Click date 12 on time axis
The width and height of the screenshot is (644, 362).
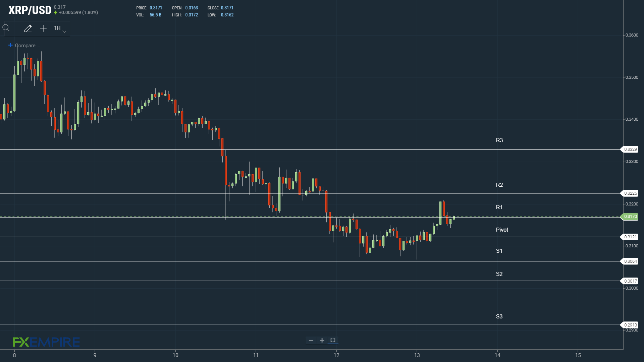(x=336, y=355)
